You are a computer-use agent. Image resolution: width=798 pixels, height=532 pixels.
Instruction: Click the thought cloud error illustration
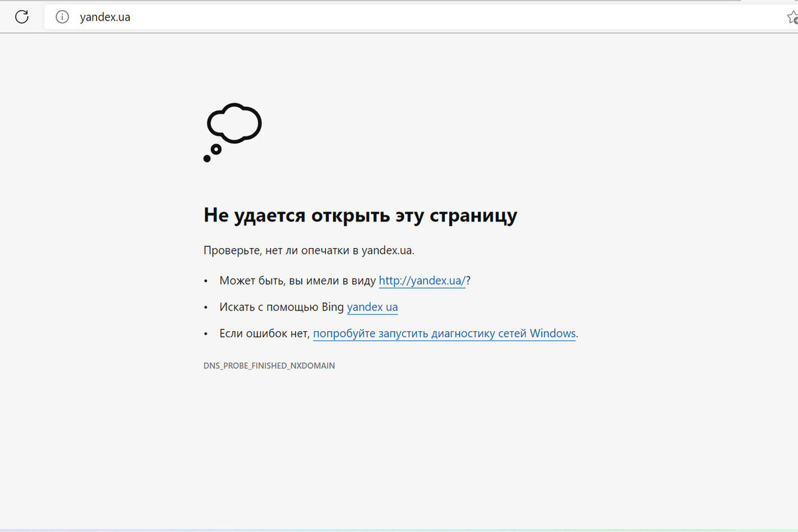coord(234,124)
